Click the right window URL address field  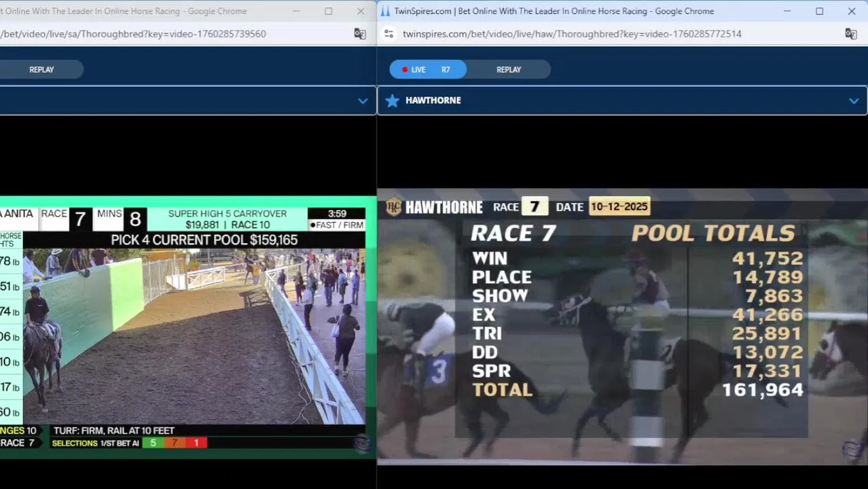click(572, 34)
